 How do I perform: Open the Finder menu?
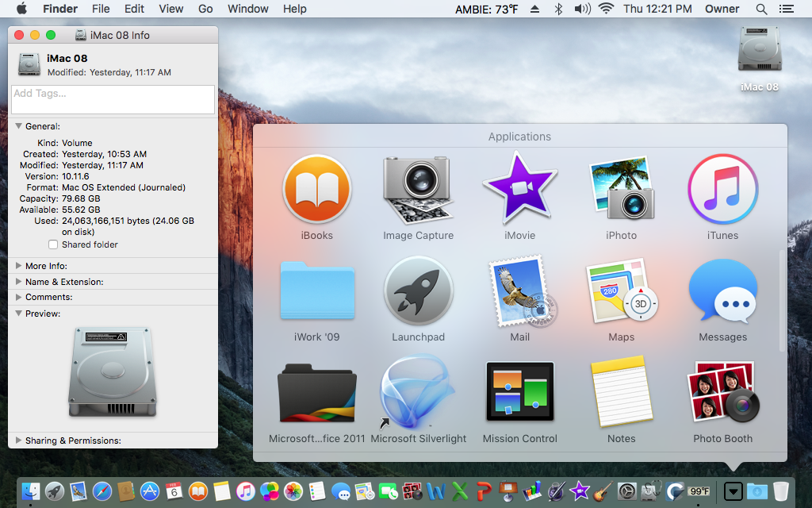tap(60, 9)
